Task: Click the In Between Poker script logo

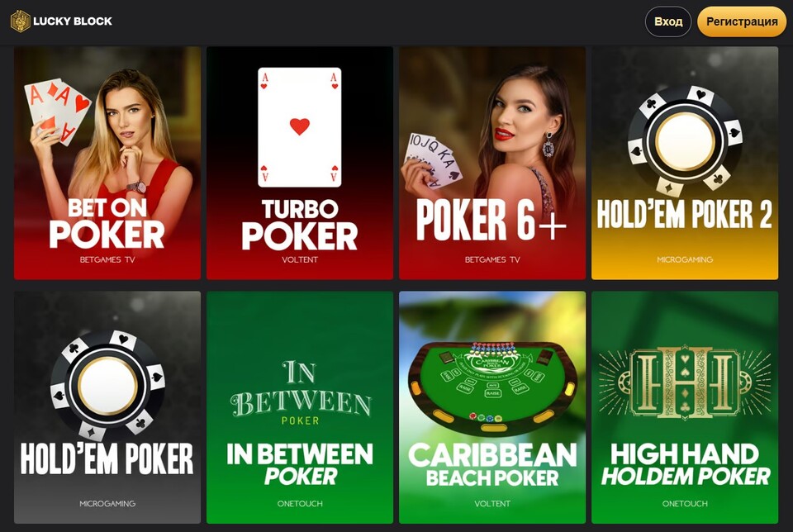Action: pyautogui.click(x=301, y=393)
